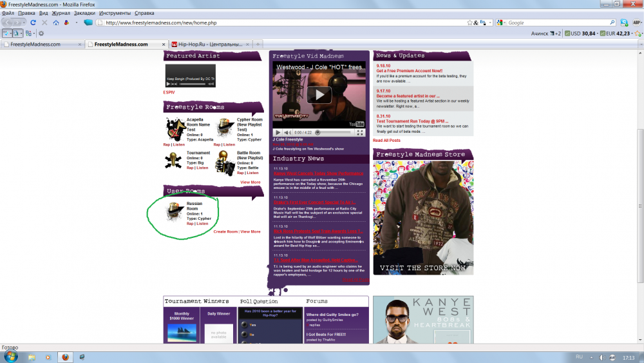The width and height of the screenshot is (644, 363).
Task: Click the Windows Start orb
Action: click(x=11, y=357)
